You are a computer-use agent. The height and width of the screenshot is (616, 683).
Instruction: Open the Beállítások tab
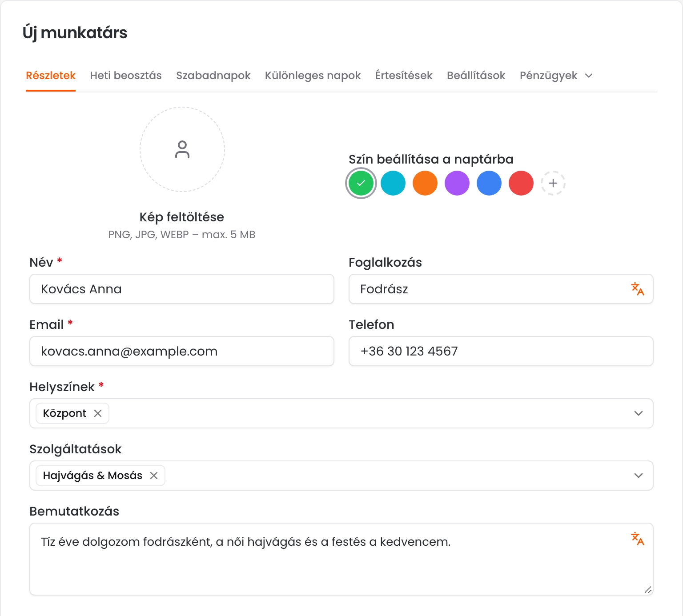click(476, 76)
